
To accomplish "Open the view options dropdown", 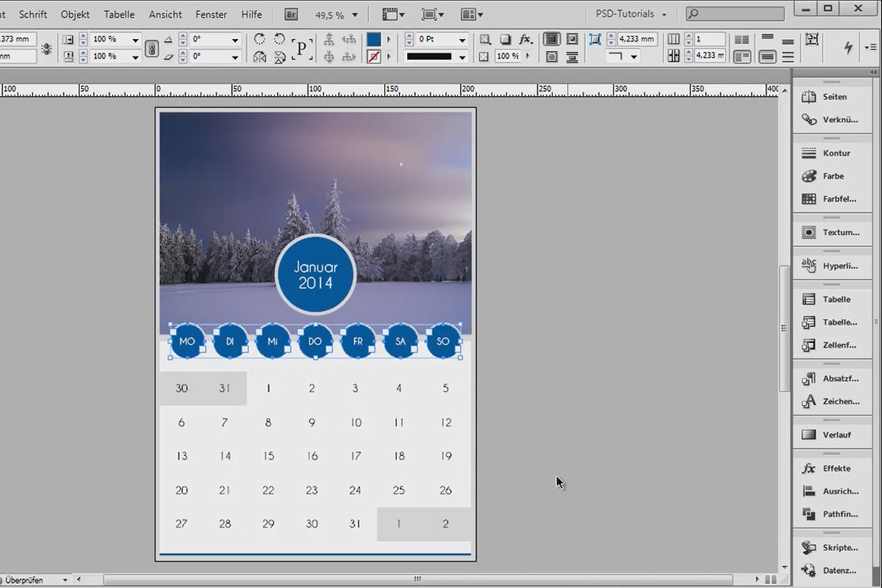I will [394, 15].
